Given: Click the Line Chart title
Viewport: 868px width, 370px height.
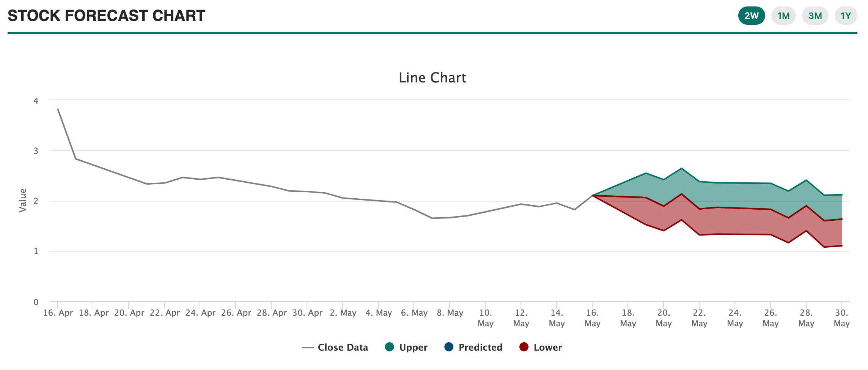Looking at the screenshot, I should (432, 78).
